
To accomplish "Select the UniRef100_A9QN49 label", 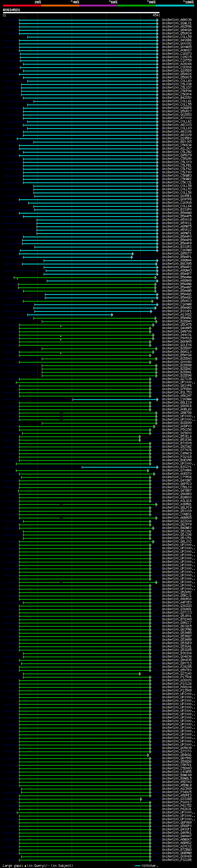I will click(x=176, y=281).
